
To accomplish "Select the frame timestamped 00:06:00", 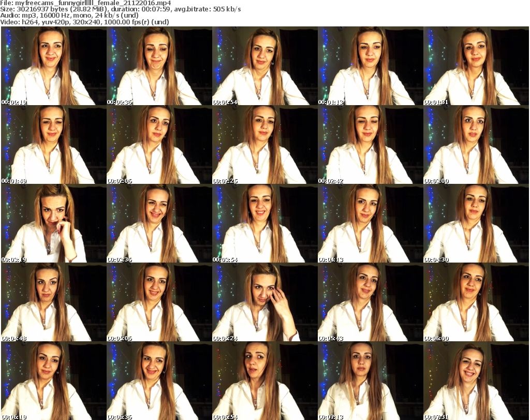I will click(476, 302).
